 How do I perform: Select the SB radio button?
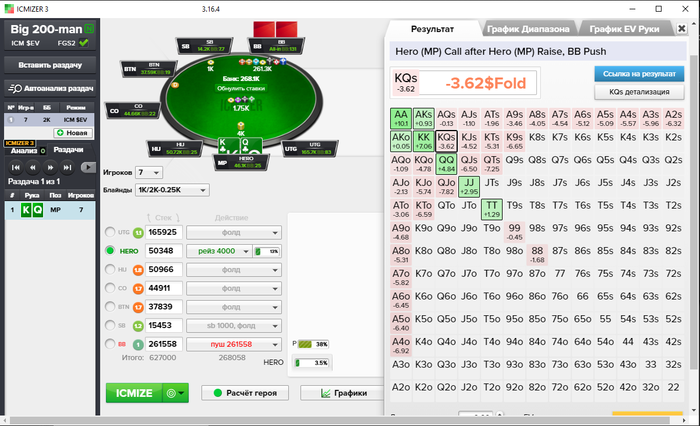click(110, 325)
